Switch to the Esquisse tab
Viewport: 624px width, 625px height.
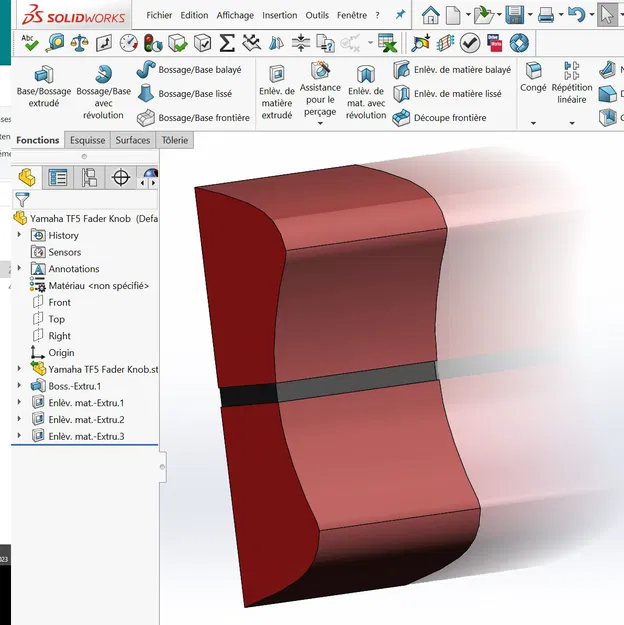tap(87, 140)
